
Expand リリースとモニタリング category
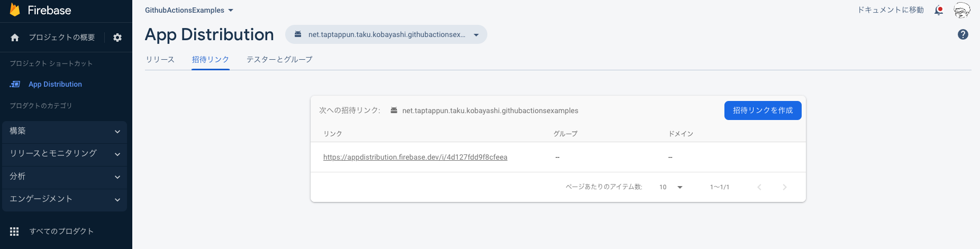(x=65, y=154)
